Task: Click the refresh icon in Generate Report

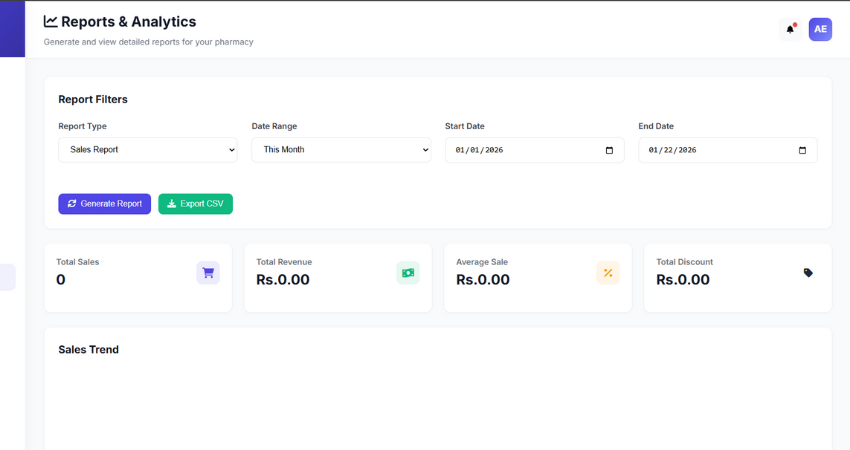Action: [x=72, y=204]
